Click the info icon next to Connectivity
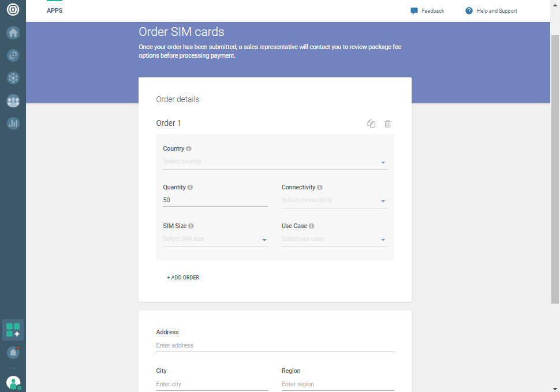This screenshot has width=560, height=392. point(320,188)
